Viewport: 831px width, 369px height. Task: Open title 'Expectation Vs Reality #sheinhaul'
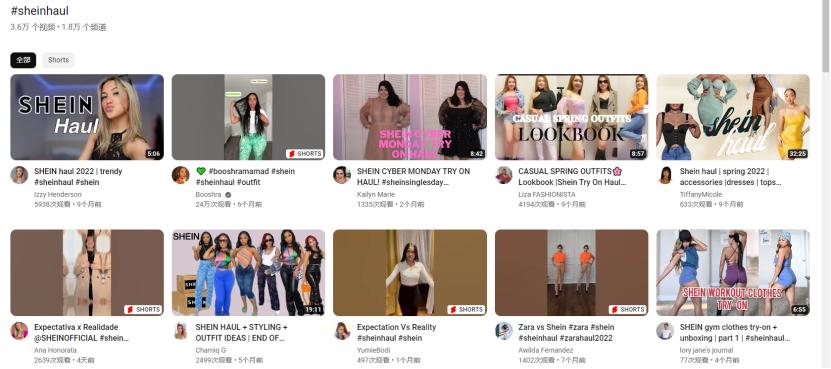(396, 332)
